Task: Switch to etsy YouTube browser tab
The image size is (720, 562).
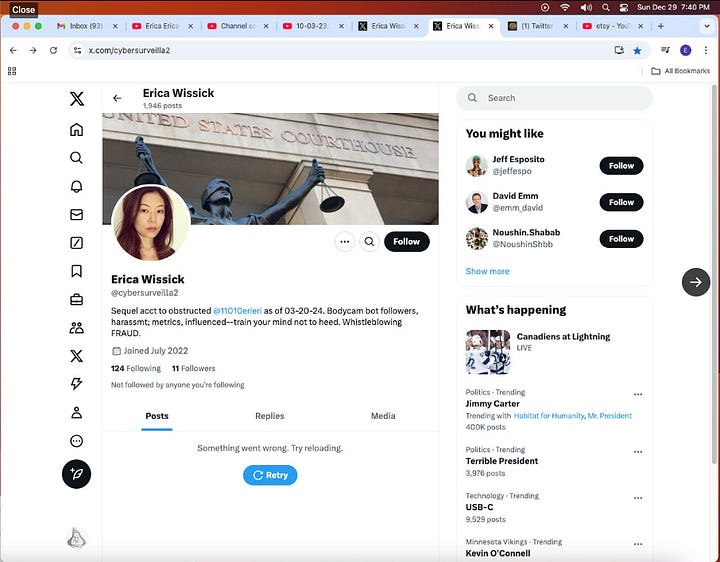Action: (x=612, y=26)
